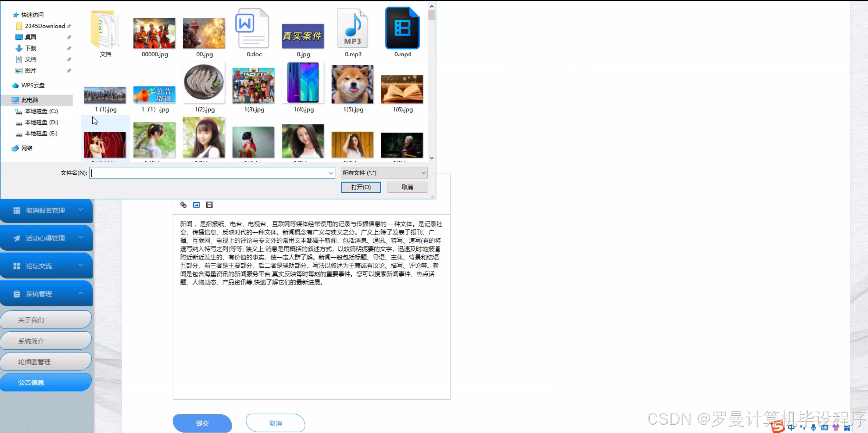Click the insert link icon in editor toolbar

click(x=183, y=205)
